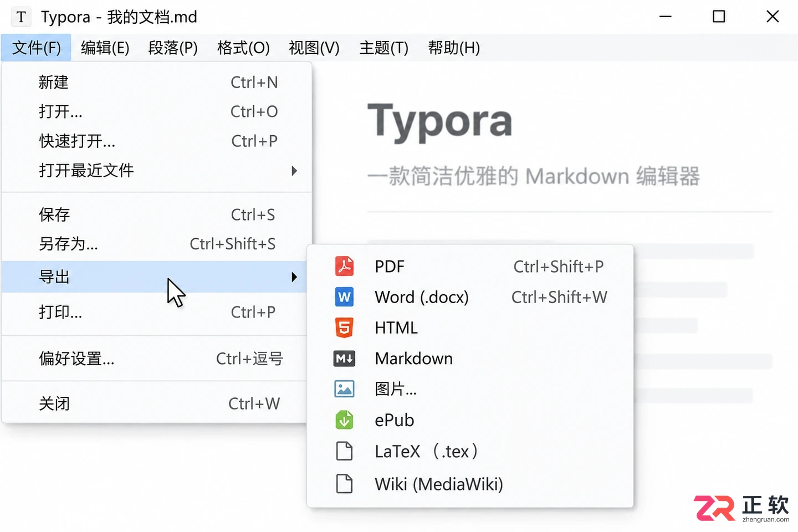
Task: Open the 格式(O) menu
Action: [243, 48]
